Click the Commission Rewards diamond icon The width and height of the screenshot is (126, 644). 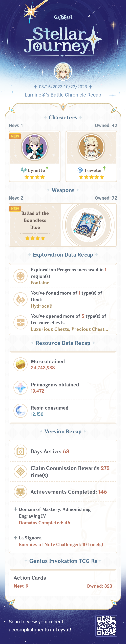coord(20,471)
